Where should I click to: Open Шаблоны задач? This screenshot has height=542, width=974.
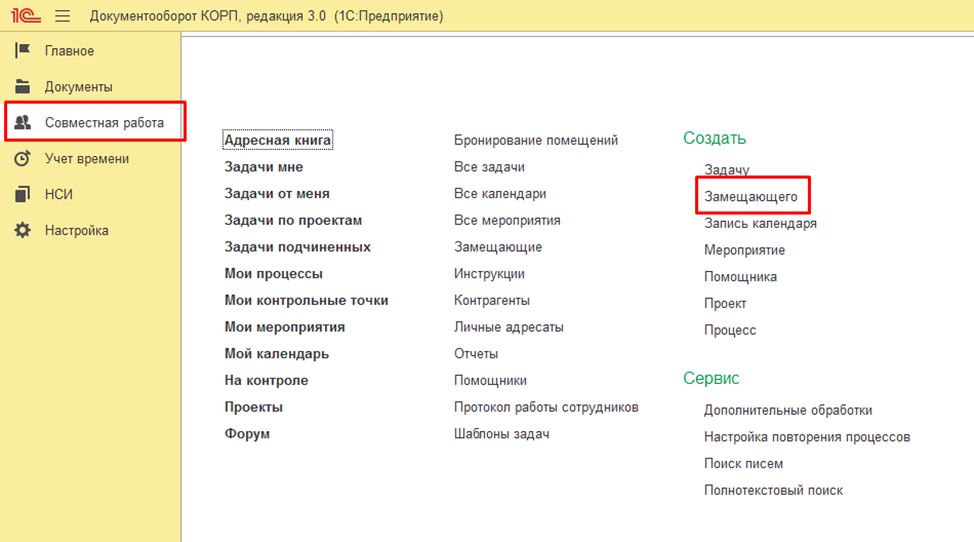(501, 434)
